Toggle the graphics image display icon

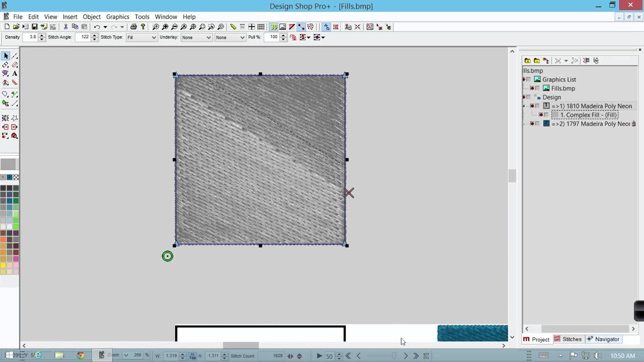(282, 27)
